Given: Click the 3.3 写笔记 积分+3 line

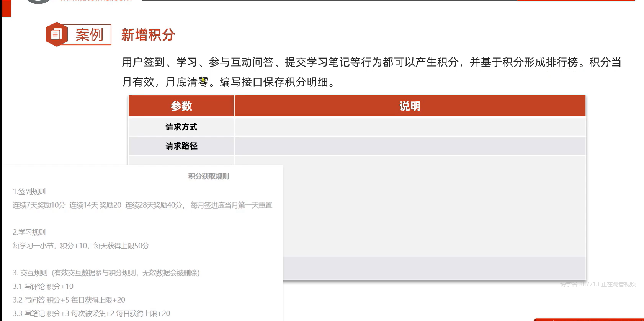Looking at the screenshot, I should tap(92, 313).
